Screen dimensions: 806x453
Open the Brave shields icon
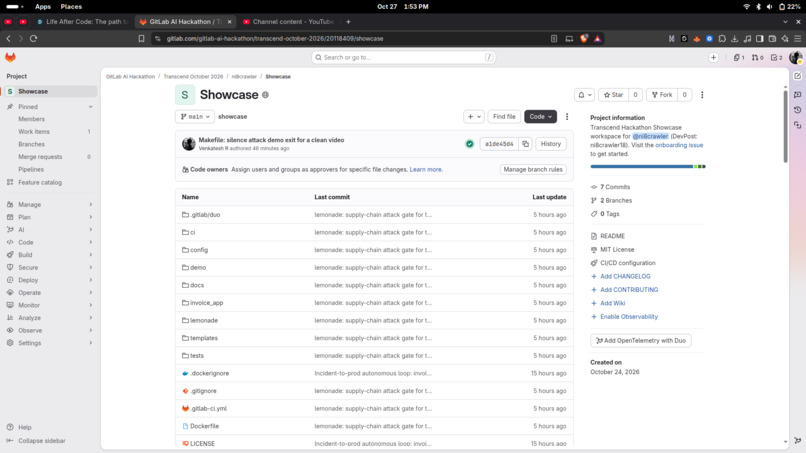(584, 39)
